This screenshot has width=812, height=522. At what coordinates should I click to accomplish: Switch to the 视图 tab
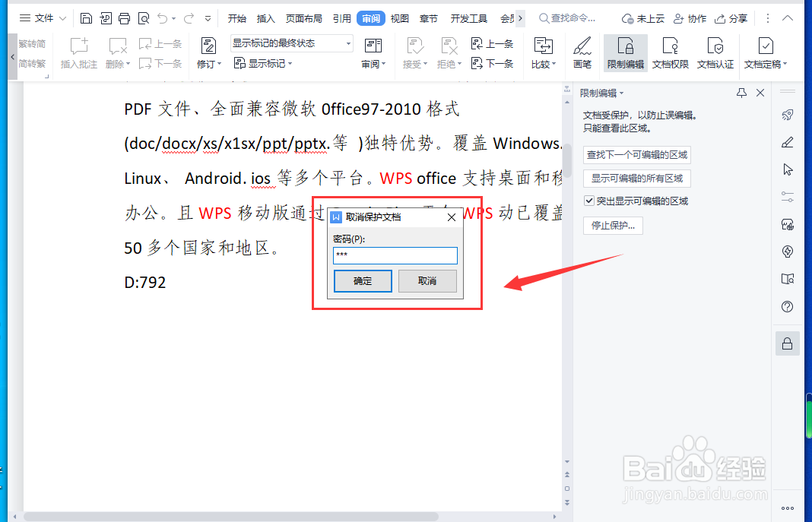[x=399, y=19]
